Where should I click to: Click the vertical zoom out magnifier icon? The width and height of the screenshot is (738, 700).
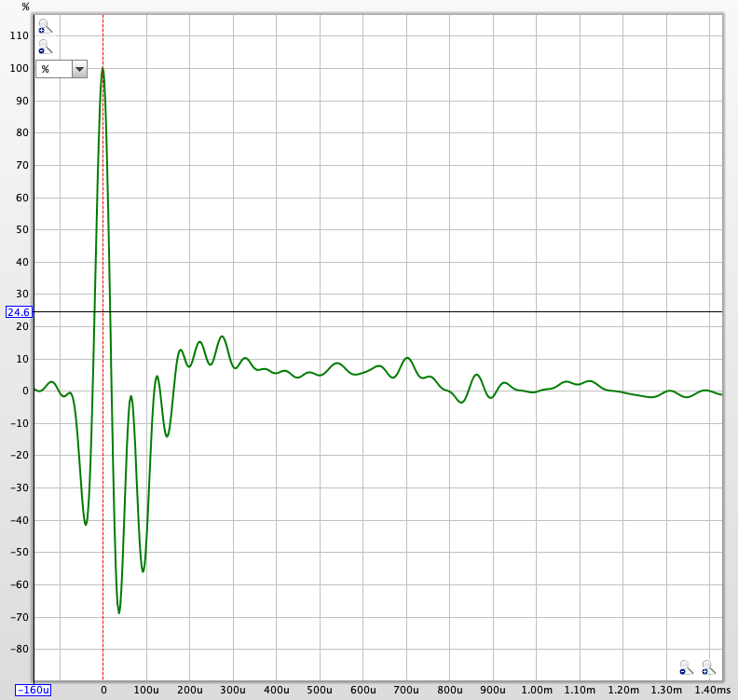tap(44, 47)
